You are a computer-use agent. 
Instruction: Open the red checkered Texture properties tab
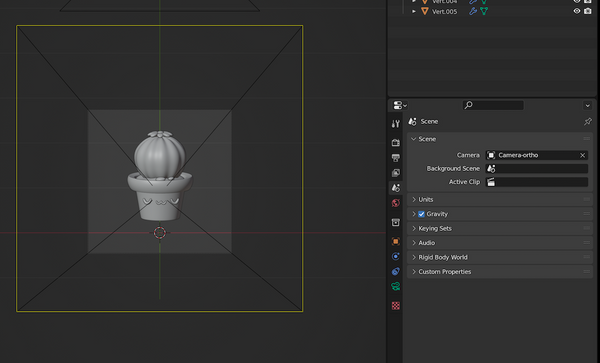pos(396,306)
